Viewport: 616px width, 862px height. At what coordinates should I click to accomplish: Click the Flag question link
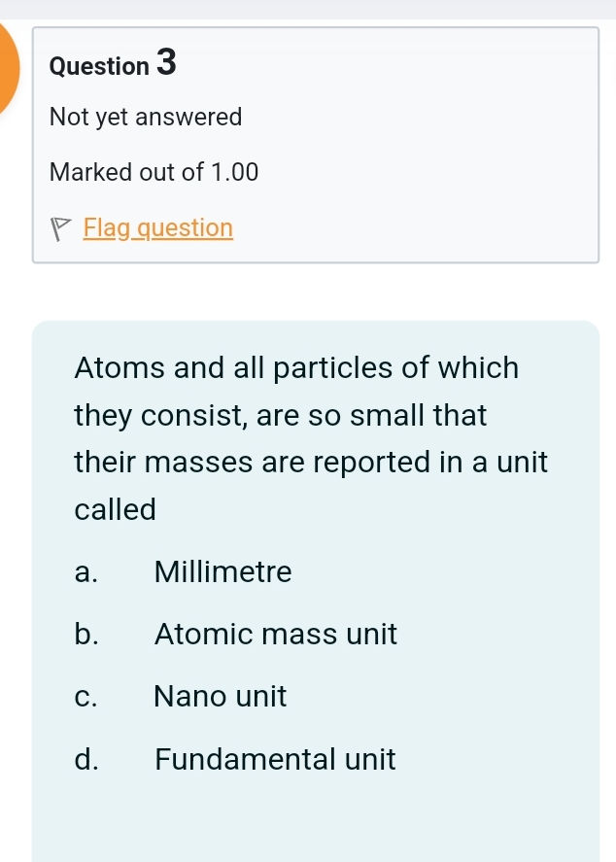coord(157,227)
